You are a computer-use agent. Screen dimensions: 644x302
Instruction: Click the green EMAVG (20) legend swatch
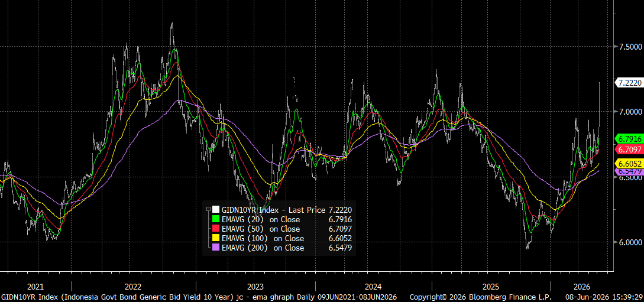(216, 219)
